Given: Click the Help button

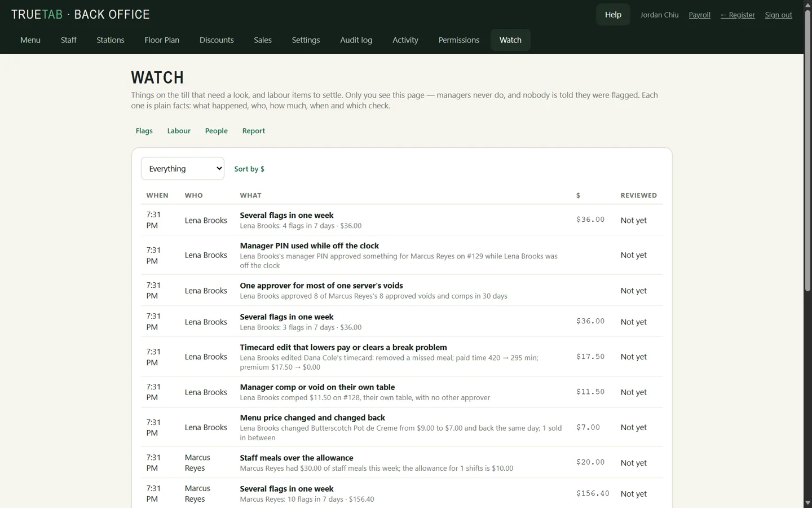Looking at the screenshot, I should tap(613, 15).
